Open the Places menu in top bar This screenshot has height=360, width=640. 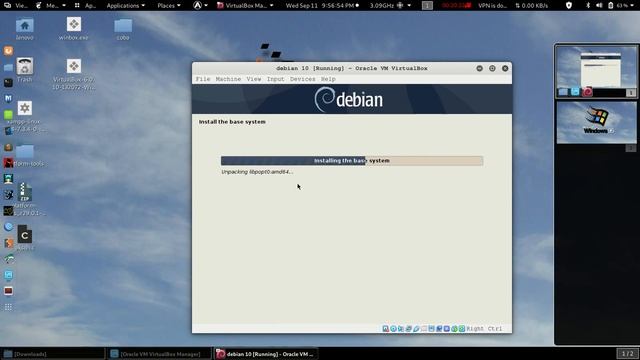click(169, 5)
